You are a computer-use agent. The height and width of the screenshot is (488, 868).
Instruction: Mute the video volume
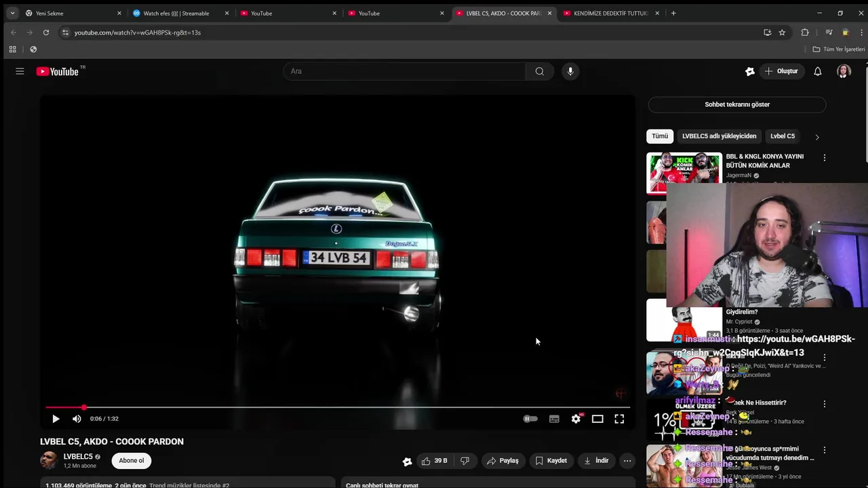click(x=77, y=419)
